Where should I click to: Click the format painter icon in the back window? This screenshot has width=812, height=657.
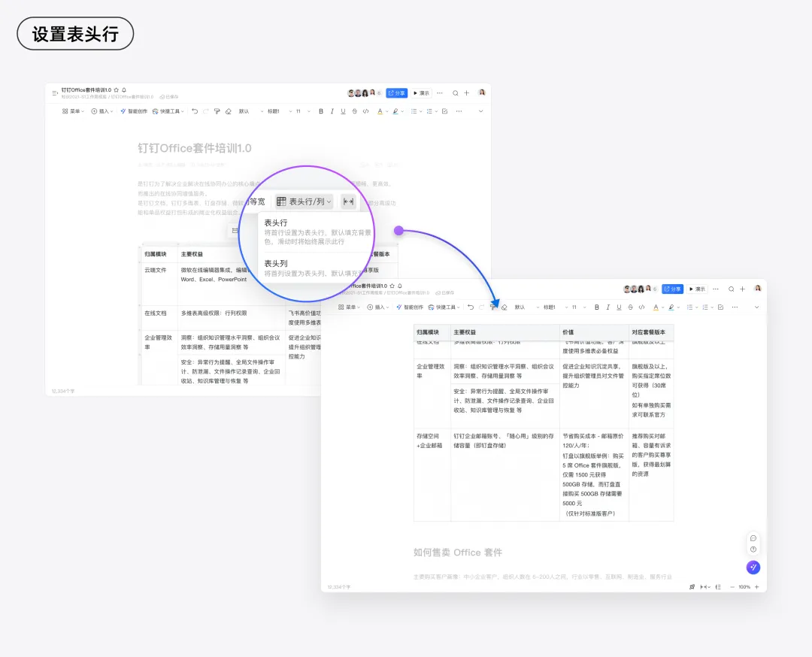[217, 111]
